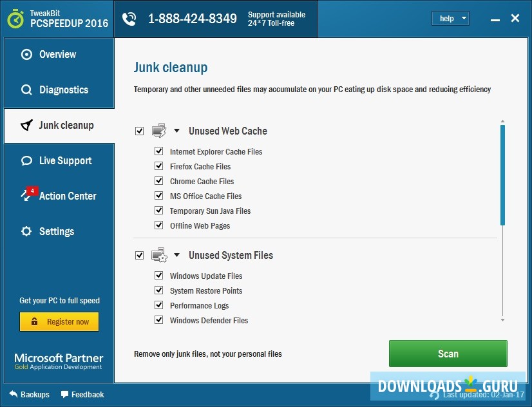Click the Diagnostics magnifier icon
532x407 pixels.
(26, 90)
